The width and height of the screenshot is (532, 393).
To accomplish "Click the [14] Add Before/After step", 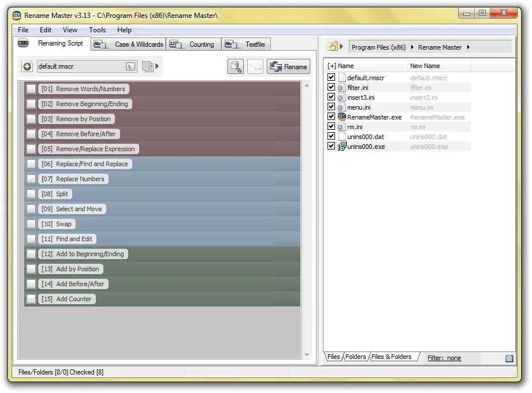I will tap(73, 284).
